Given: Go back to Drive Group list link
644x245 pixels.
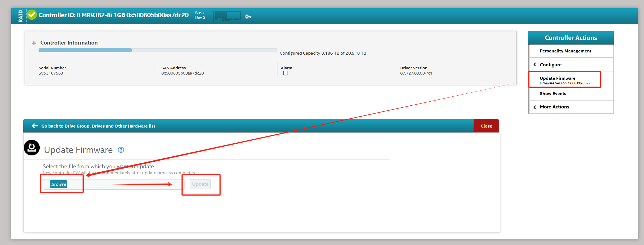Looking at the screenshot, I should click(98, 126).
